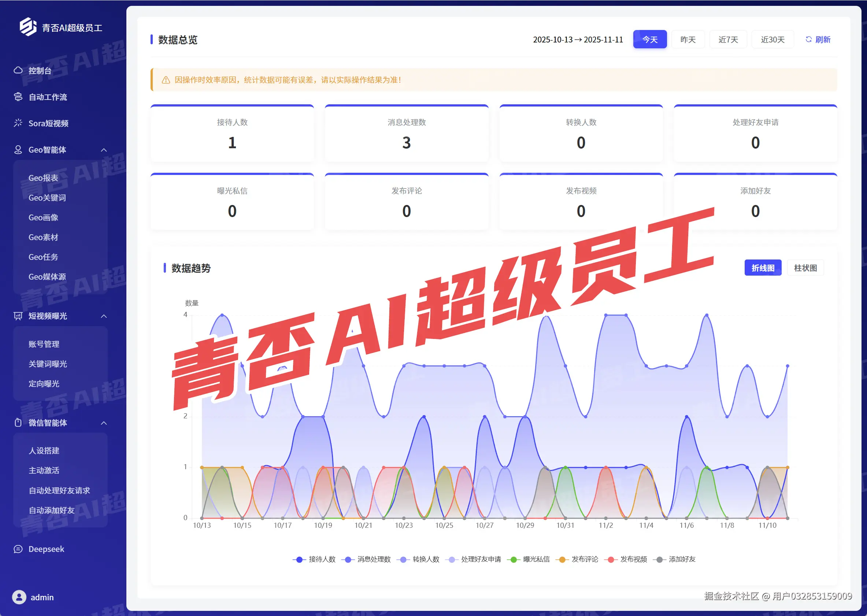Click the 青否AI超级员工 logo icon
This screenshot has height=616, width=867.
[x=28, y=27]
